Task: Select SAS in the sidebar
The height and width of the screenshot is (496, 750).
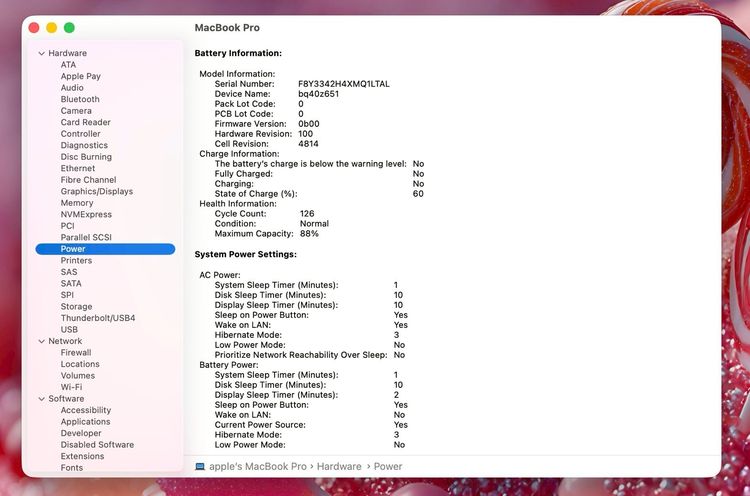Action: tap(69, 272)
